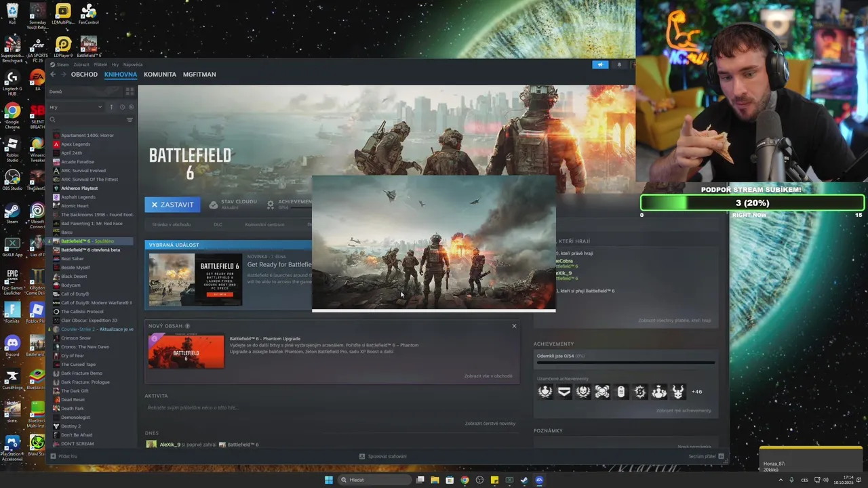This screenshot has width=868, height=488.
Task: Stop the game with the ZASTAVIT button
Action: (x=172, y=205)
